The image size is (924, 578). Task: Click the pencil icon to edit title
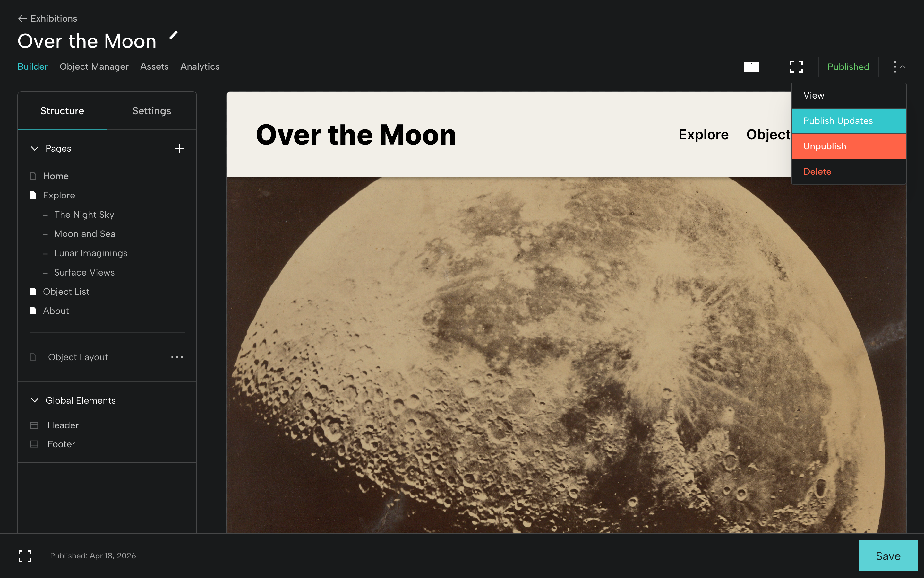tap(173, 36)
